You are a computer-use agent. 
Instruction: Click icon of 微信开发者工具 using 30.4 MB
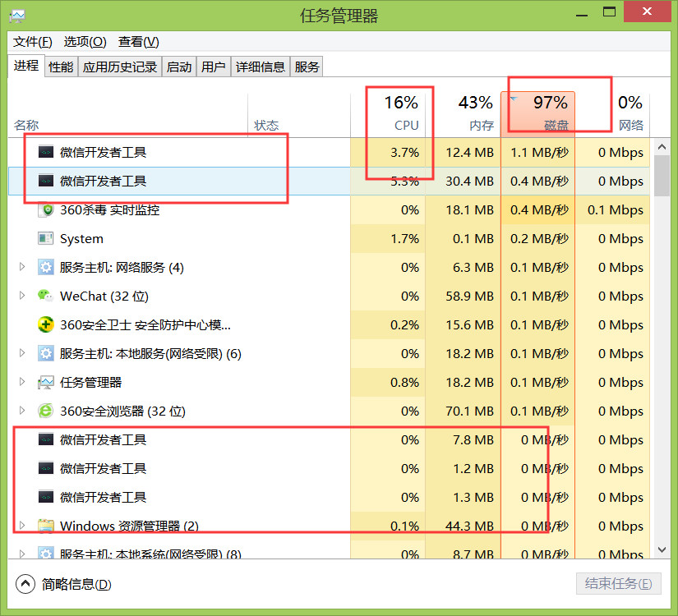pos(46,182)
